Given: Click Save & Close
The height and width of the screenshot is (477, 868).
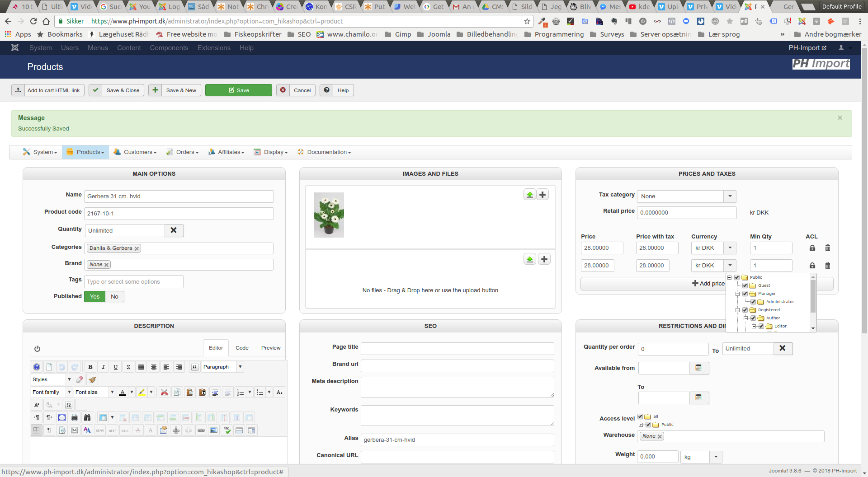Looking at the screenshot, I should coord(117,90).
